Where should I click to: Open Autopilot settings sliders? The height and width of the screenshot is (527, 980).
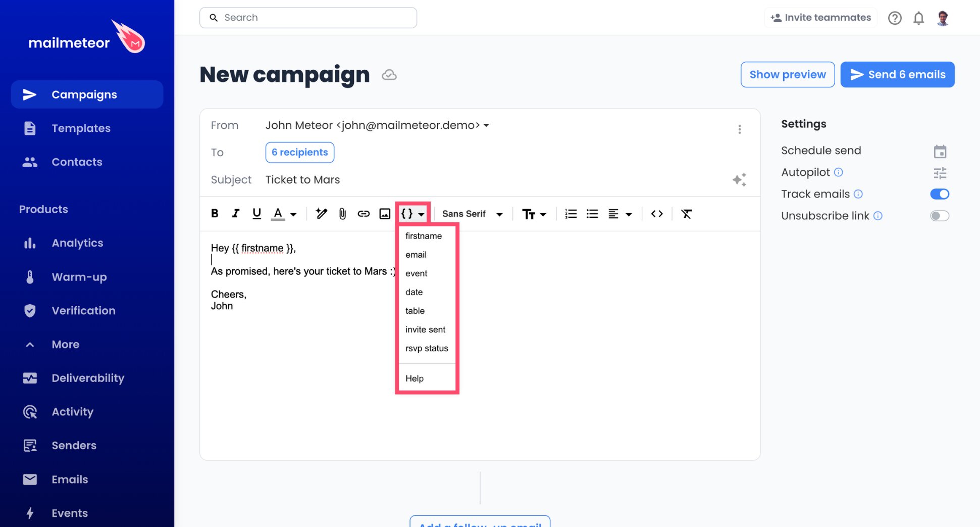click(940, 173)
